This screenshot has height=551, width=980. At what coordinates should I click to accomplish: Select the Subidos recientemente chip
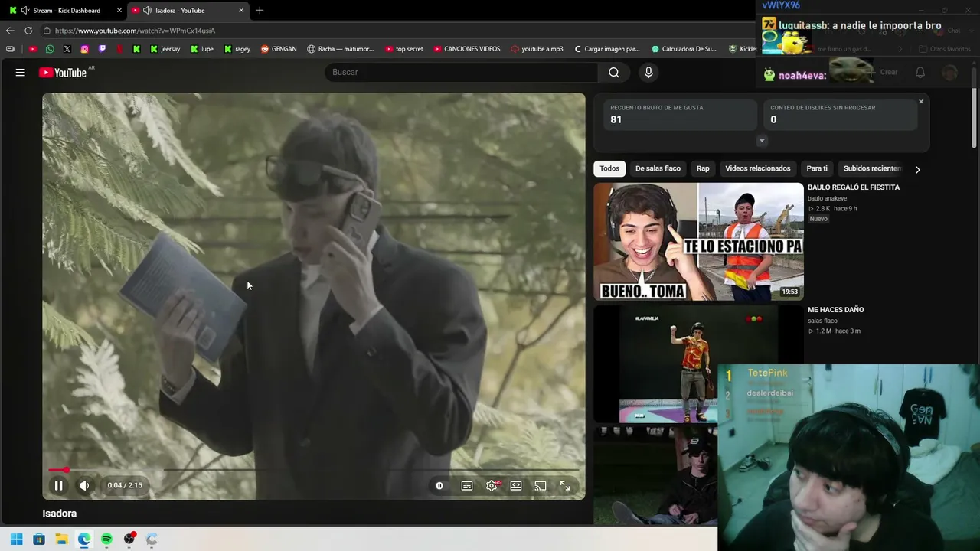click(871, 168)
